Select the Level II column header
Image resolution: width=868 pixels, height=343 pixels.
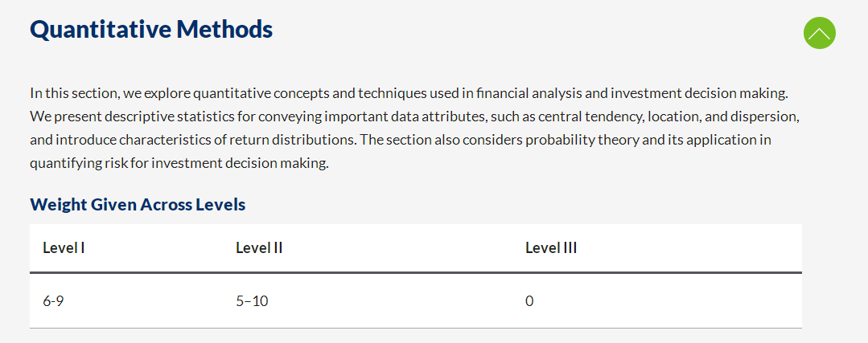259,248
